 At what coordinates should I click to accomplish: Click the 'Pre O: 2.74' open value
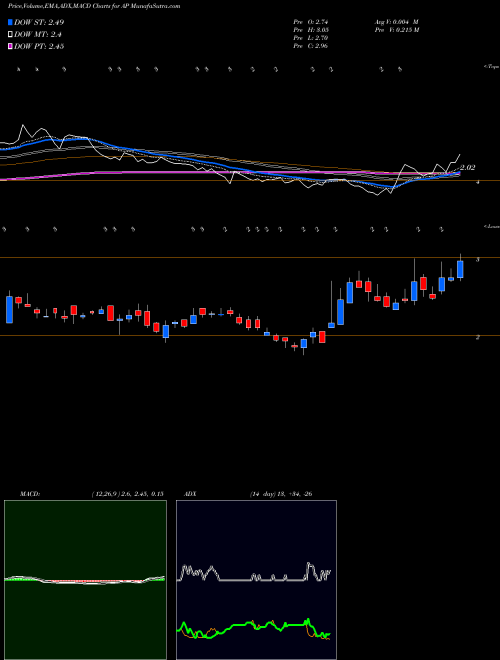coord(311,22)
